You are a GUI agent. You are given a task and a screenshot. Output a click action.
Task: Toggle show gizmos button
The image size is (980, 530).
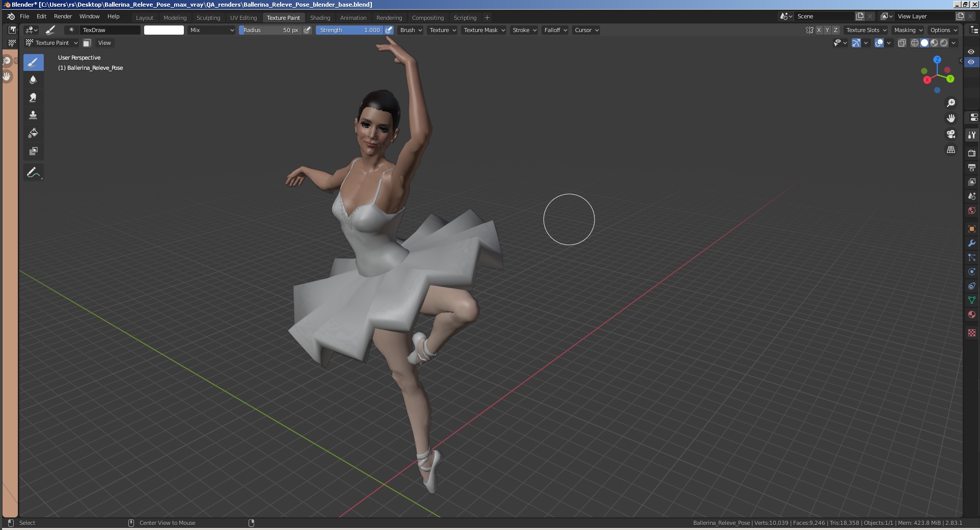click(856, 43)
